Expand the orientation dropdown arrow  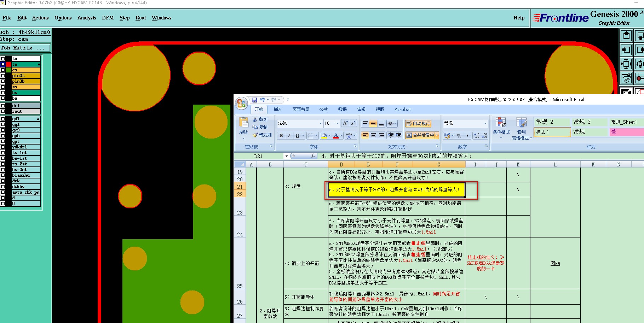[395, 123]
